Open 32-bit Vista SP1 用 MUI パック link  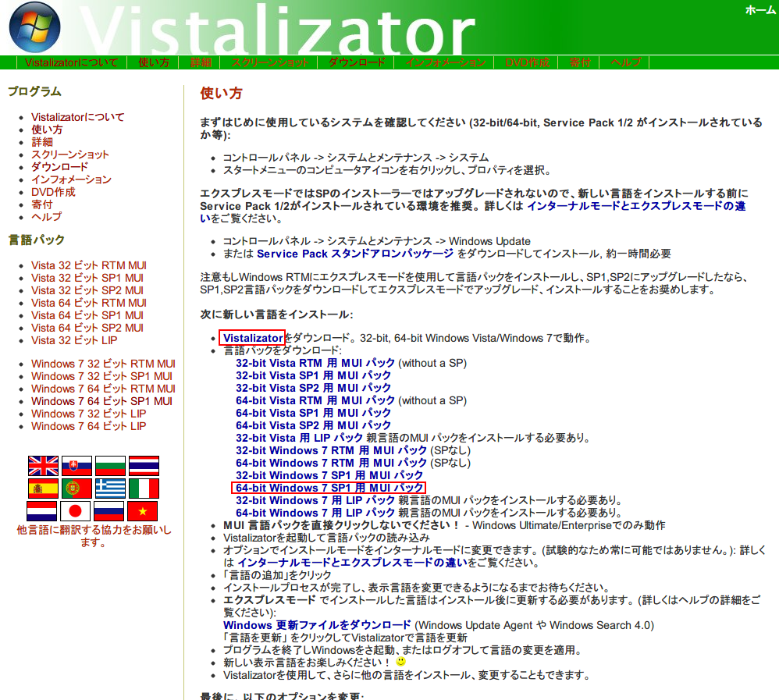[x=314, y=375]
